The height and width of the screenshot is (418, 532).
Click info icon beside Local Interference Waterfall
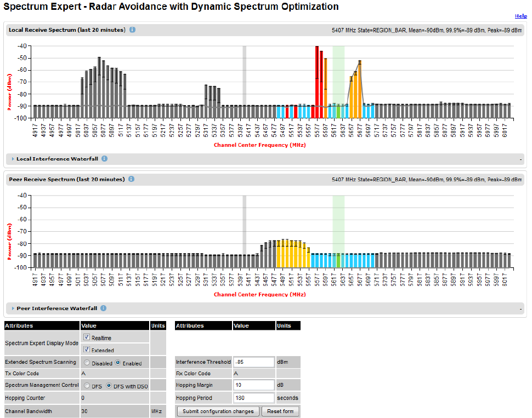(x=105, y=159)
